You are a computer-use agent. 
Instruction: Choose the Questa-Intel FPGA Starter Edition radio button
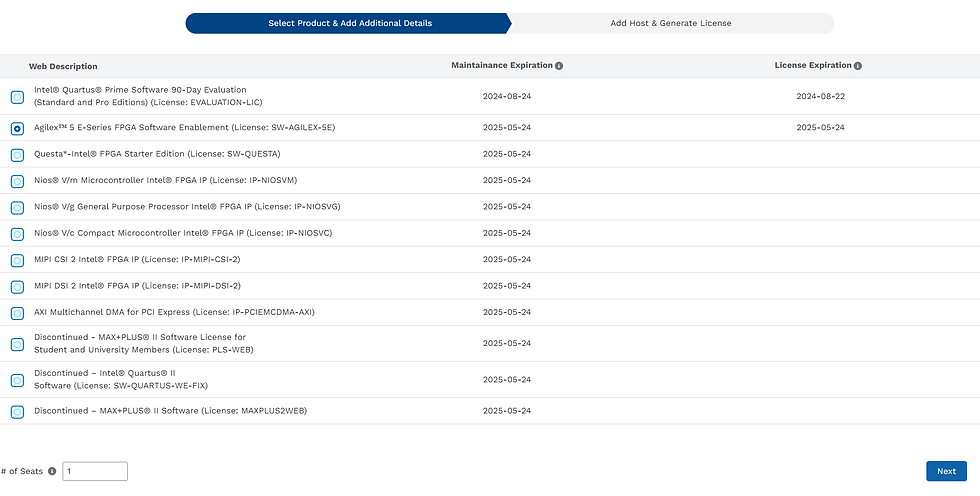[x=18, y=154]
